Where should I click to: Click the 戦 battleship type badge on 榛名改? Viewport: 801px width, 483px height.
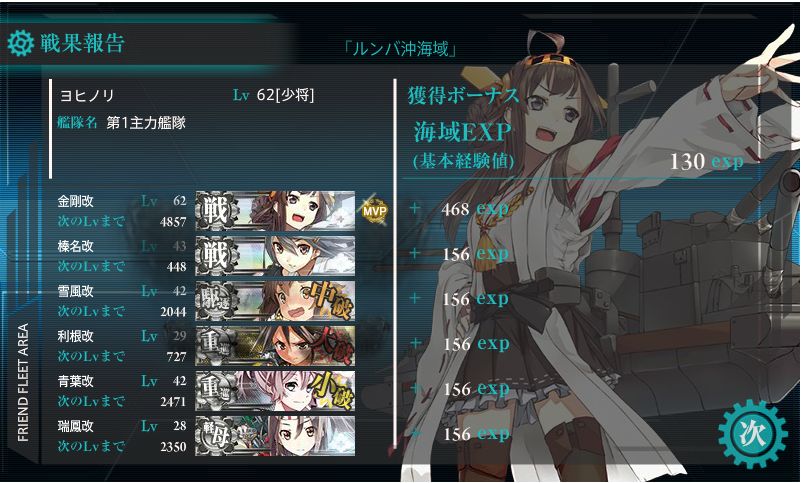pyautogui.click(x=217, y=256)
